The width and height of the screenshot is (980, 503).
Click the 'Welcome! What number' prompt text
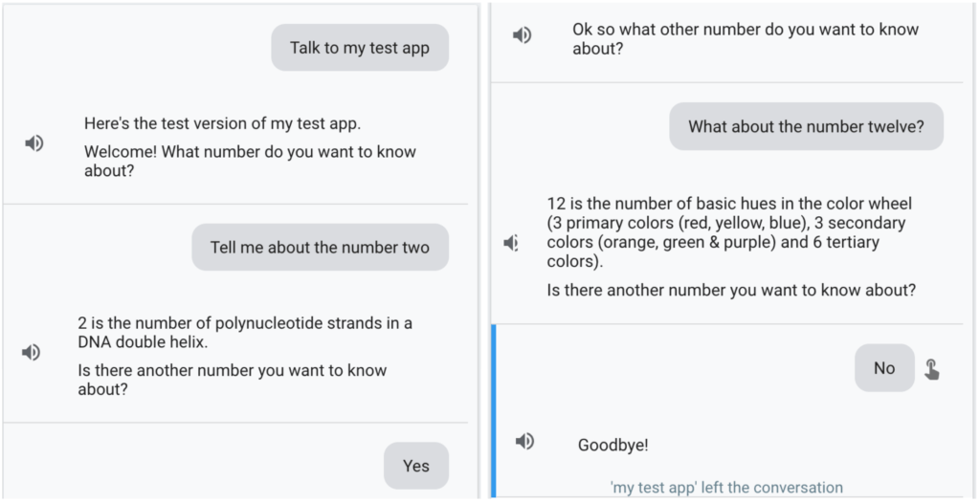coord(250,161)
